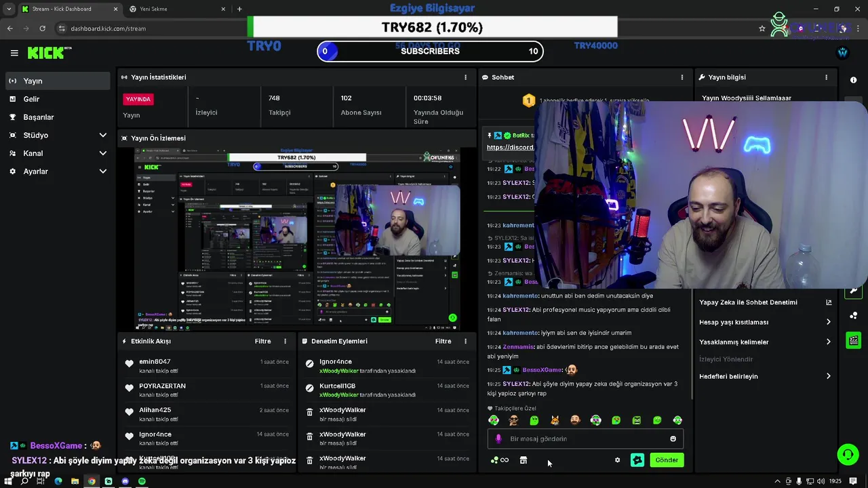Open the info icon in right rail
This screenshot has width=868, height=488.
click(x=853, y=80)
